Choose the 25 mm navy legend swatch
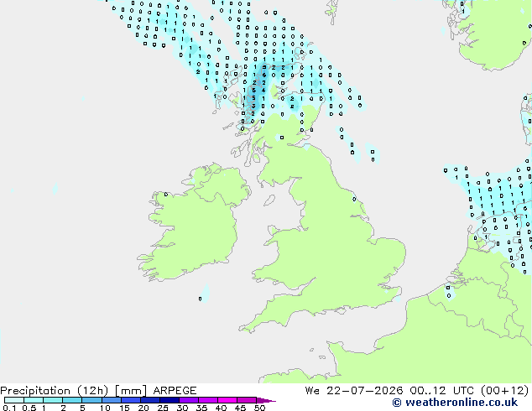 (170, 400)
